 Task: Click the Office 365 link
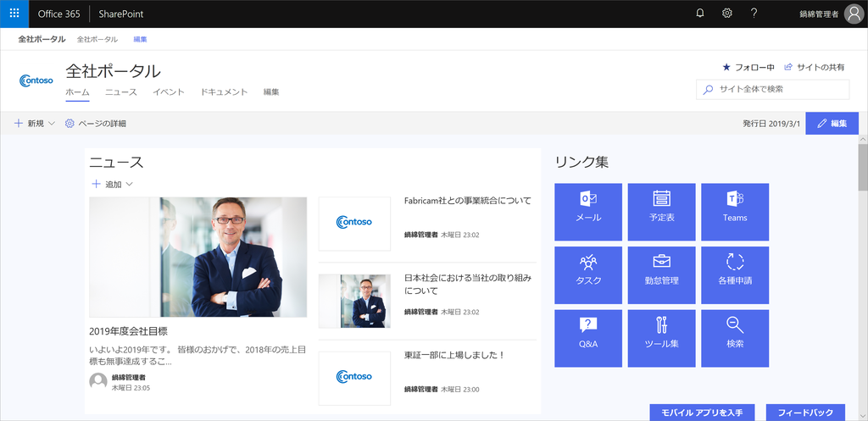pyautogui.click(x=58, y=14)
